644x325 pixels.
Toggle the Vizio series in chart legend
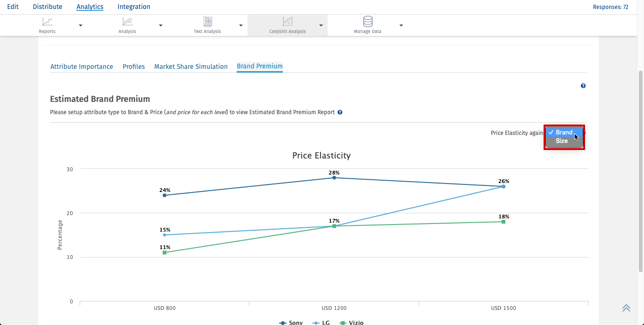[x=352, y=323]
